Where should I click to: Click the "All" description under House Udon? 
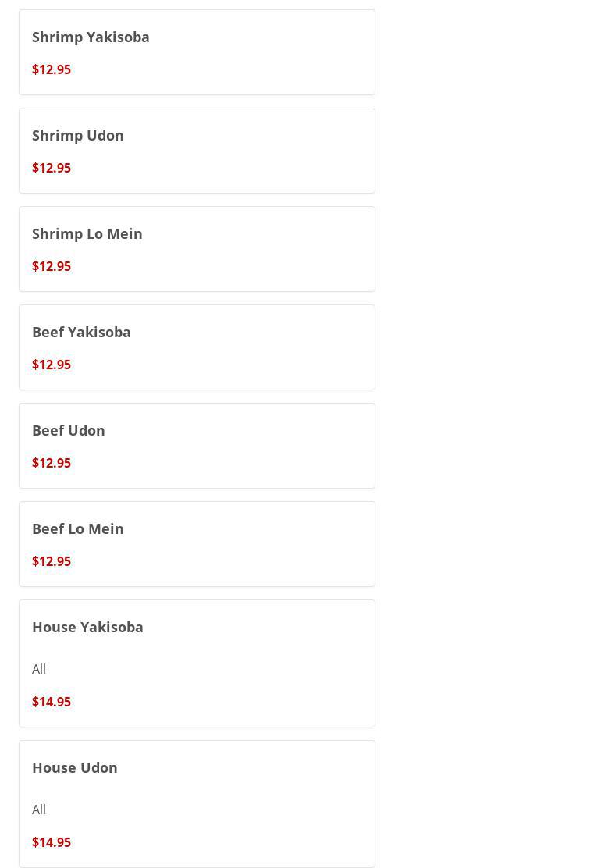point(39,809)
